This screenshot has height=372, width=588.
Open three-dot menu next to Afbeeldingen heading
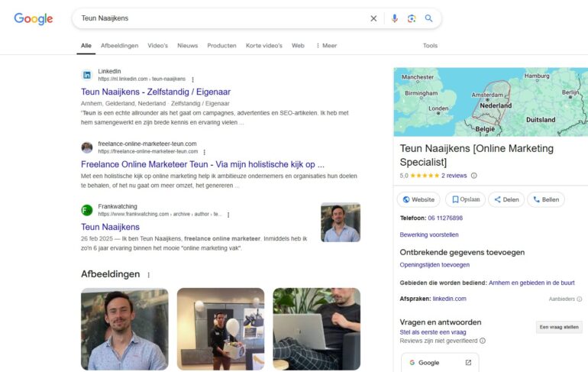tap(149, 275)
